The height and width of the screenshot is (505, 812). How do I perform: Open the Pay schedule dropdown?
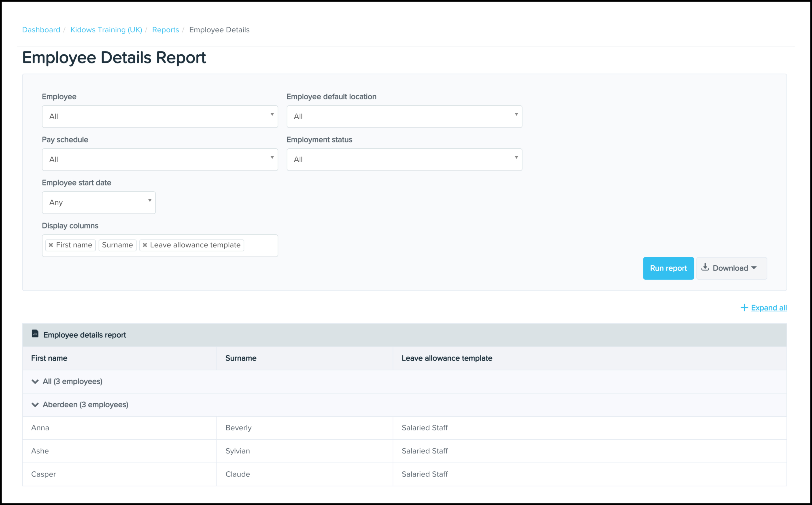click(x=160, y=160)
